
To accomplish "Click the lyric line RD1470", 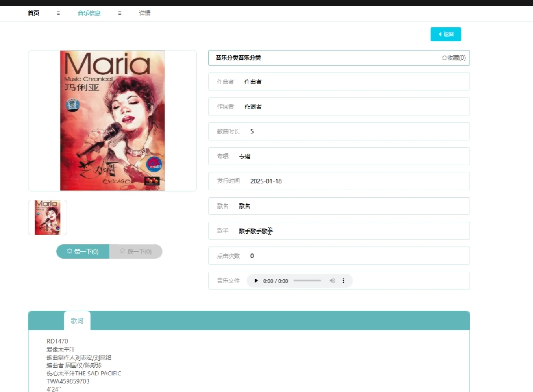I will pyautogui.click(x=57, y=341).
